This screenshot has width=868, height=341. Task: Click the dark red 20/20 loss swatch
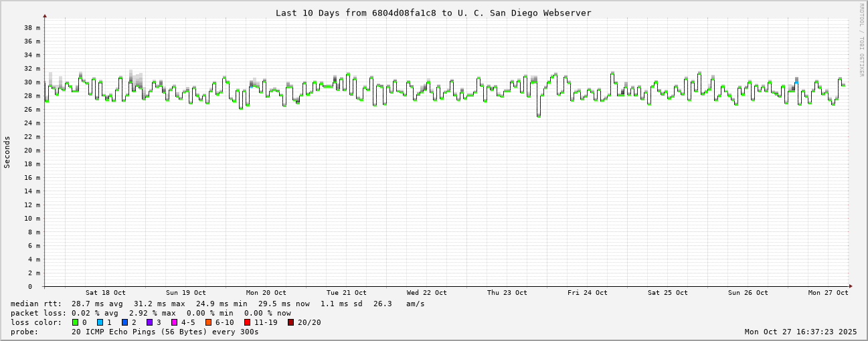[x=290, y=322]
